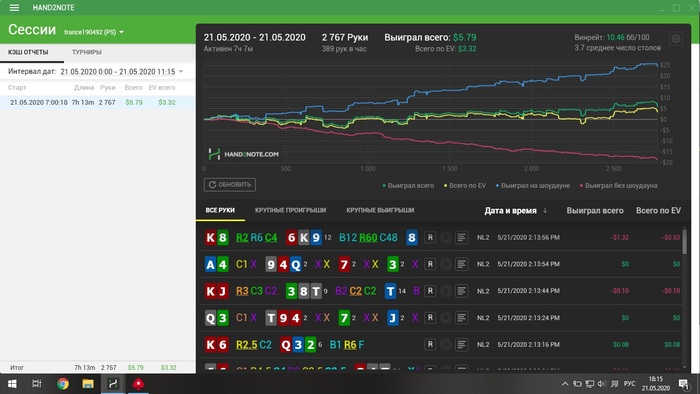Switch the РУС input language indicator
700x394 pixels.
[629, 384]
